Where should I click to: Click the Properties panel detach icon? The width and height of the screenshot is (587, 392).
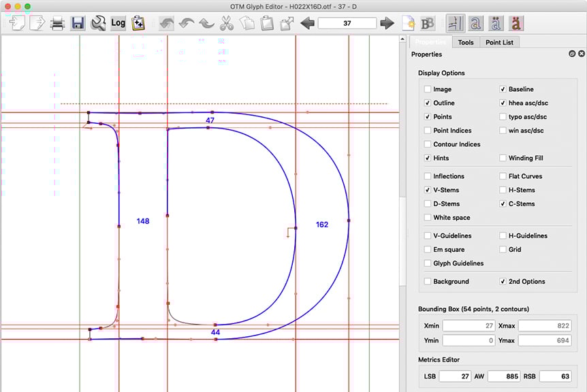coord(572,54)
